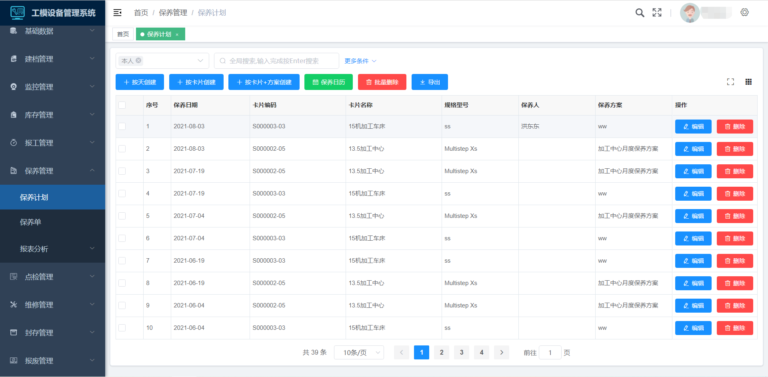Screen dimensions: 768x377
Task: Click the 库存管理 sidebar icon
Action: (14, 115)
